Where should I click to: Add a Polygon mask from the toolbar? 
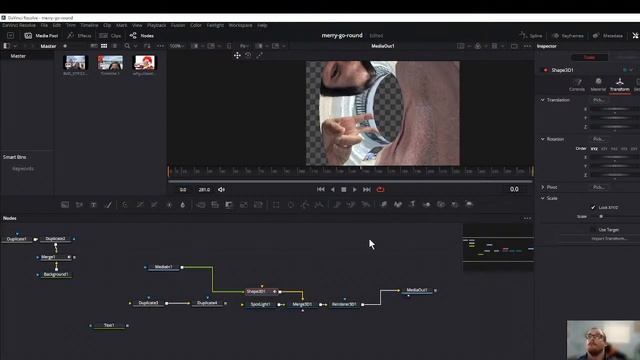click(x=305, y=204)
